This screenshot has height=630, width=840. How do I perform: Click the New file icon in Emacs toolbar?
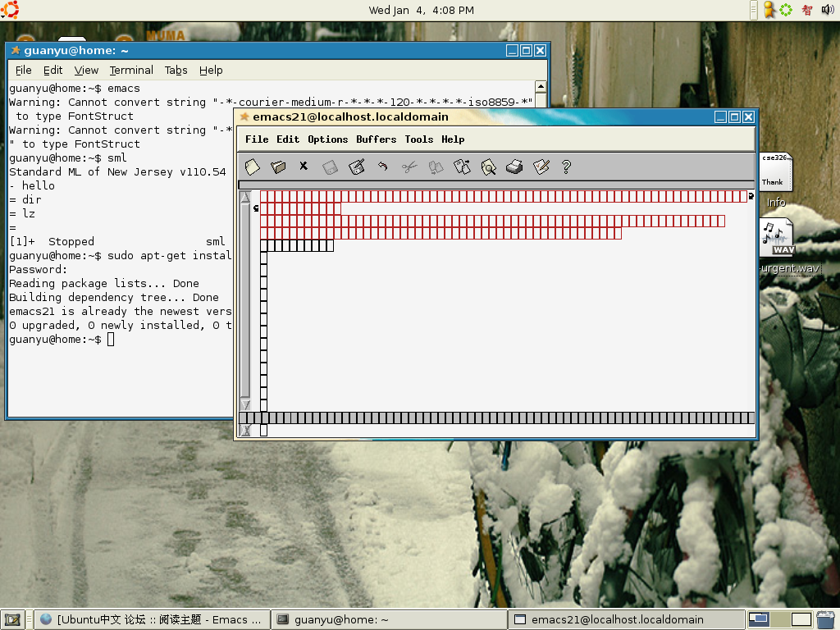pyautogui.click(x=252, y=167)
